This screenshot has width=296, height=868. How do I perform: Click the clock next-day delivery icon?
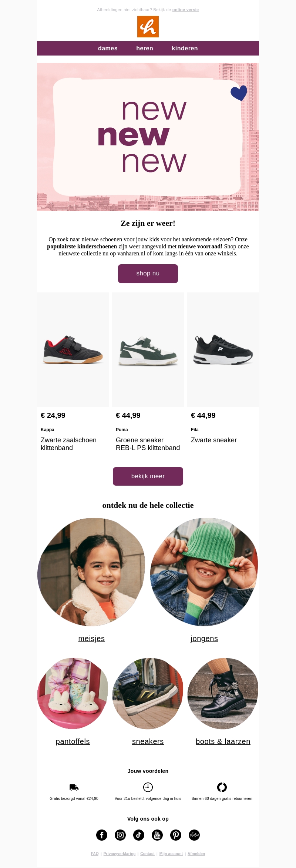click(148, 787)
